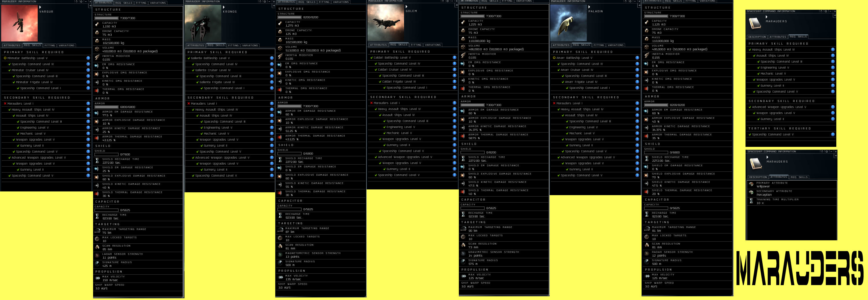
Task: Open info for Amarr Cruiser Level IV
Action: click(x=637, y=70)
